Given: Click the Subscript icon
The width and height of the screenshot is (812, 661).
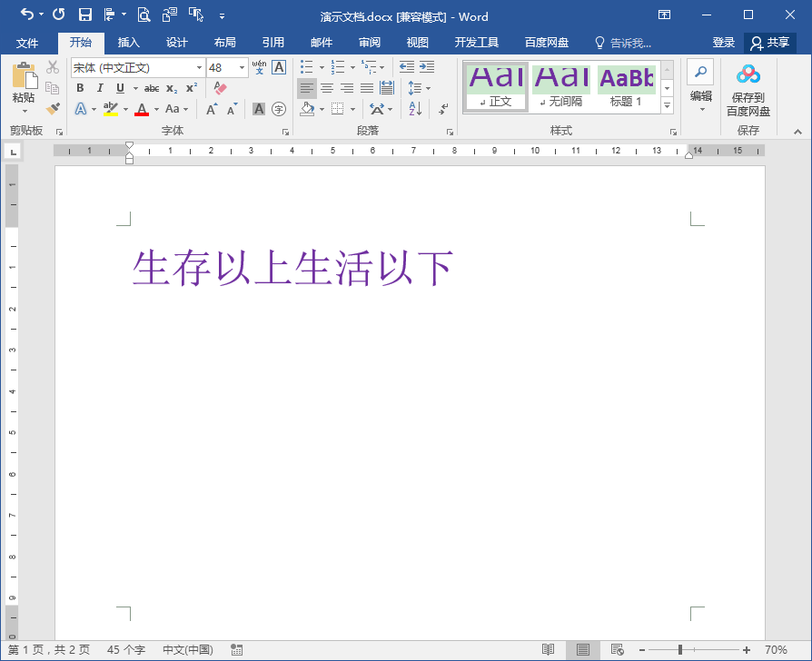Looking at the screenshot, I should tap(171, 87).
